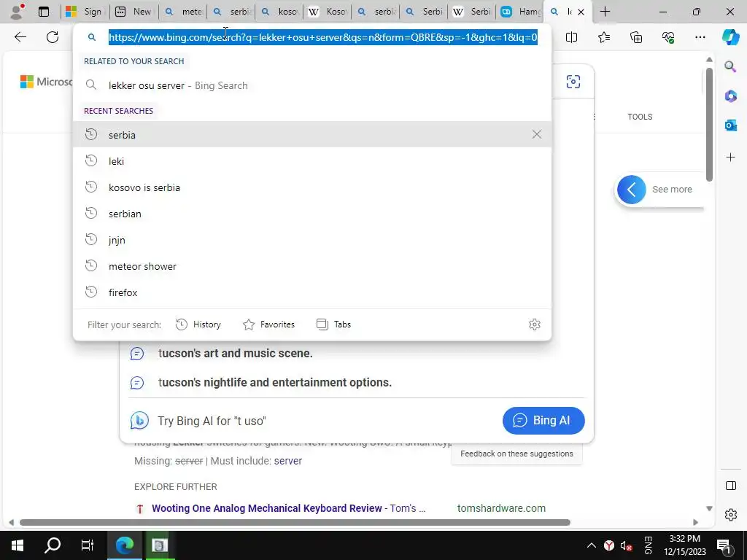Image resolution: width=747 pixels, height=560 pixels.
Task: Filter search by Tabs
Action: click(333, 324)
